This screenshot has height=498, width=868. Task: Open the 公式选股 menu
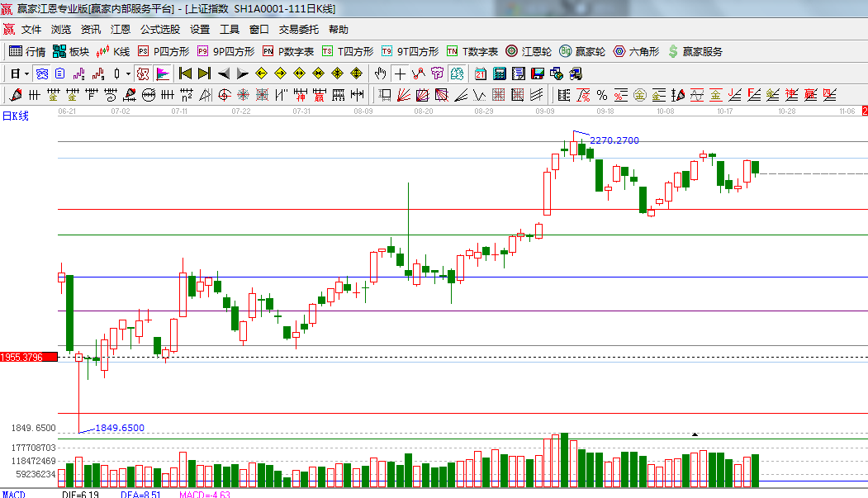click(x=159, y=29)
